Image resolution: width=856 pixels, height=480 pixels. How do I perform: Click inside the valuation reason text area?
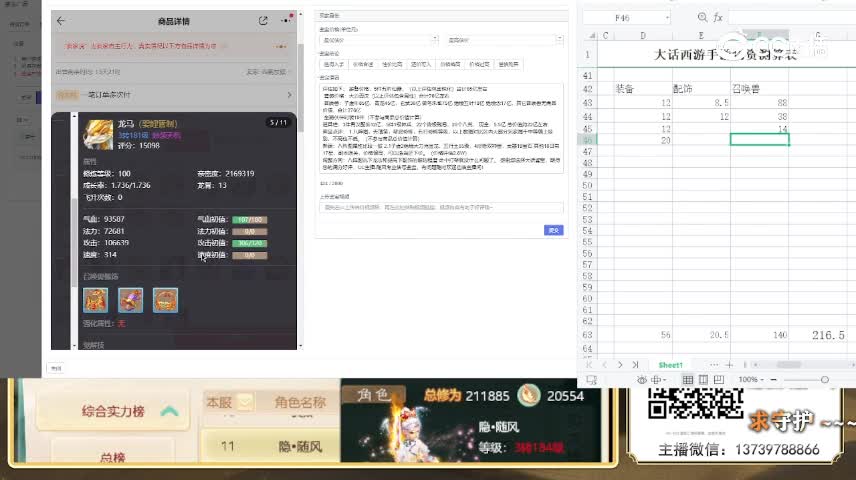pos(441,128)
